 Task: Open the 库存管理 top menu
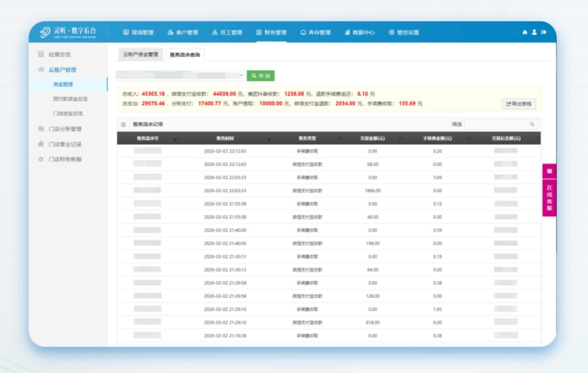click(x=316, y=33)
